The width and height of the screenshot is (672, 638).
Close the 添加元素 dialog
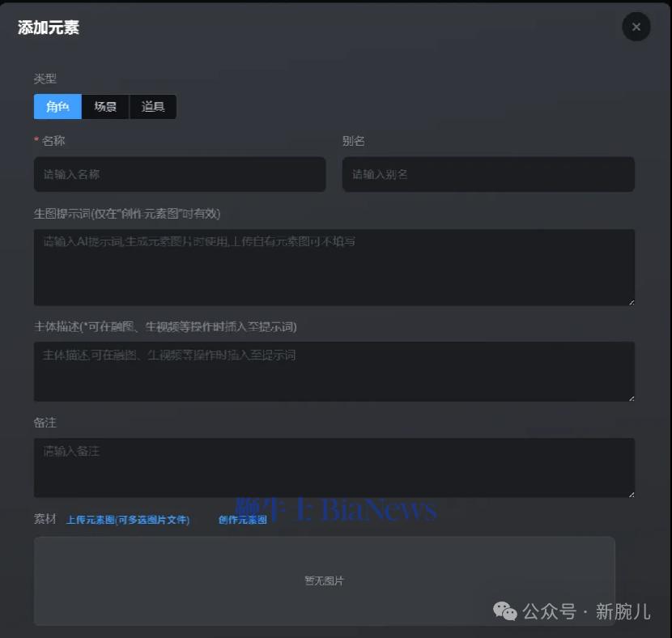click(x=636, y=28)
